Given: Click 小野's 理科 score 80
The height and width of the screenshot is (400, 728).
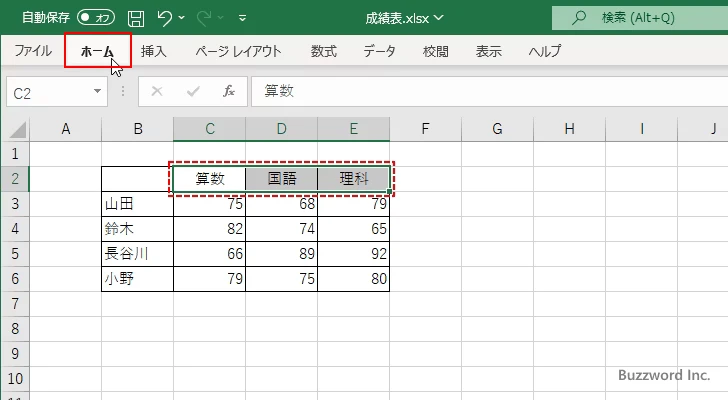Looking at the screenshot, I should pyautogui.click(x=353, y=279).
